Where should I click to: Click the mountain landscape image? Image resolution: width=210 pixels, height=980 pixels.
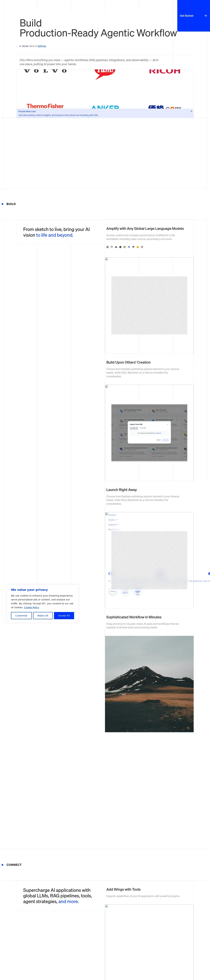pos(149,684)
